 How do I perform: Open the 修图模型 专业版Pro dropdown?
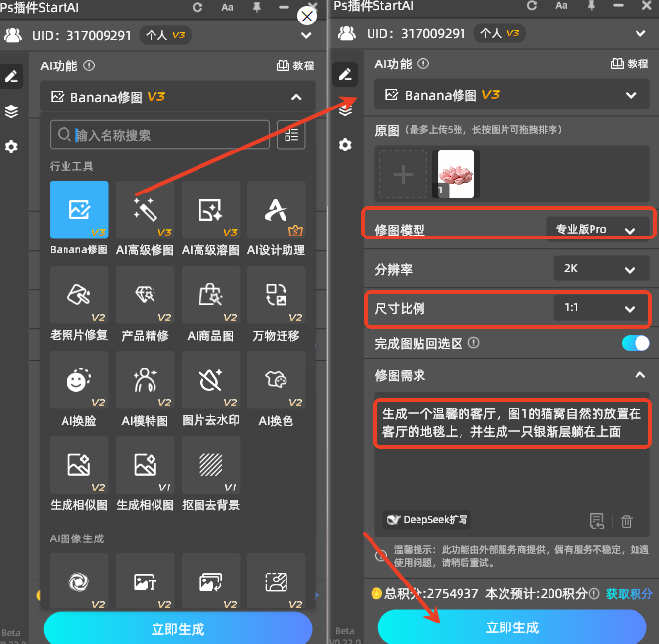(597, 229)
